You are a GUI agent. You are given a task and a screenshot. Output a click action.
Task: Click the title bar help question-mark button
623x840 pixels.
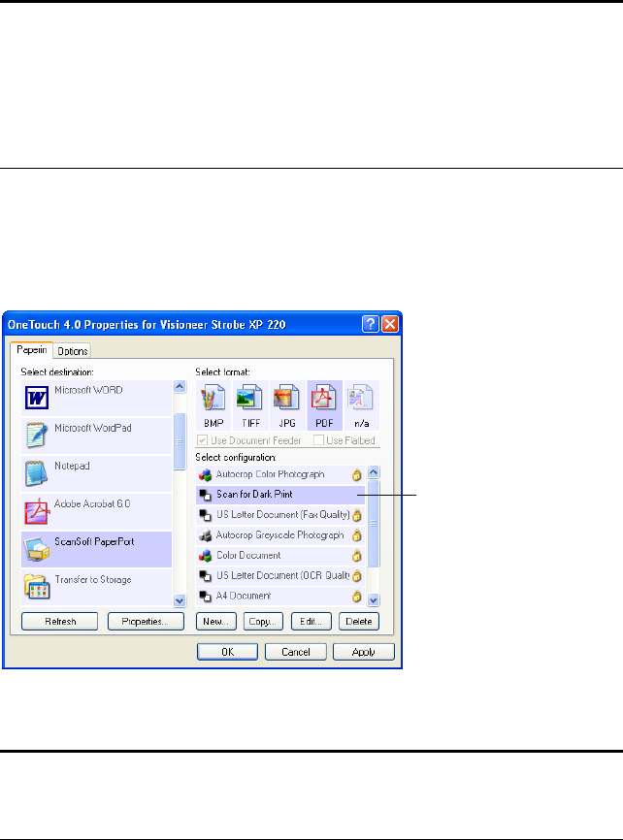(x=371, y=324)
